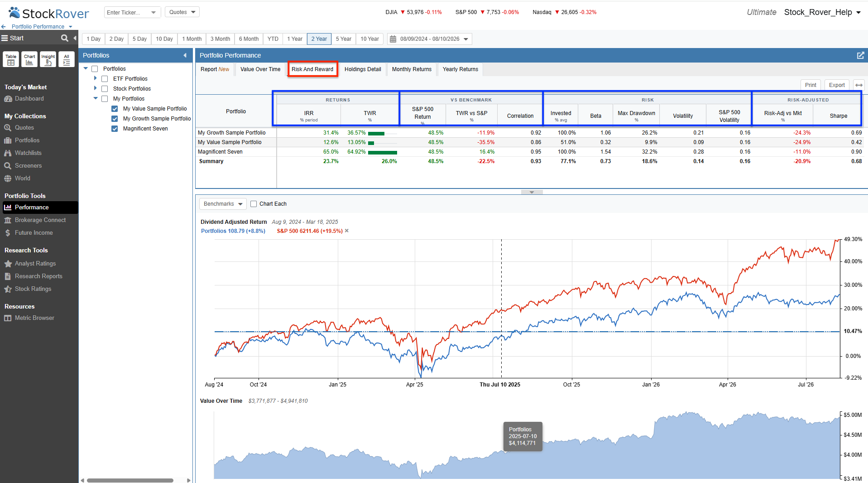Switch to the Yearly Returns tab
This screenshot has height=483, width=868.
(x=460, y=69)
